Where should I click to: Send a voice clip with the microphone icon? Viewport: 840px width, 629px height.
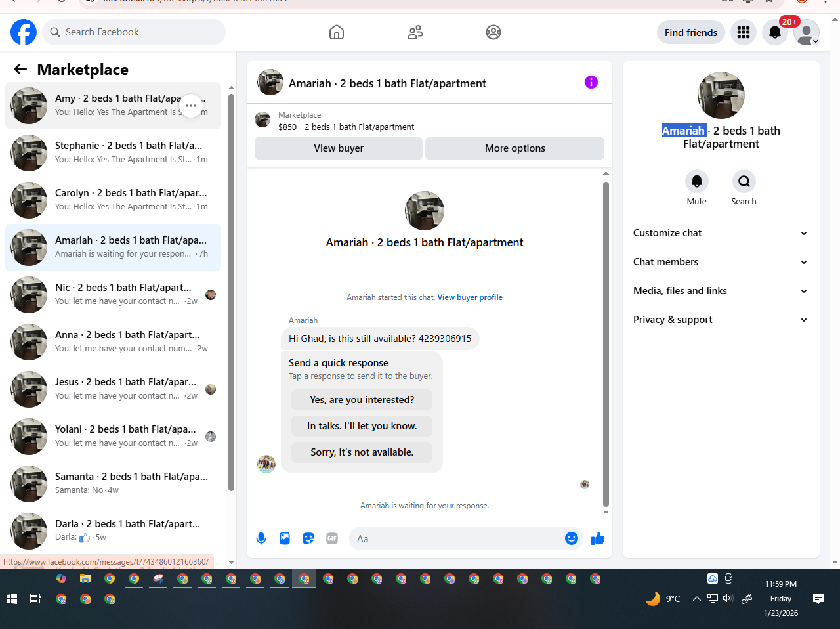tap(261, 538)
